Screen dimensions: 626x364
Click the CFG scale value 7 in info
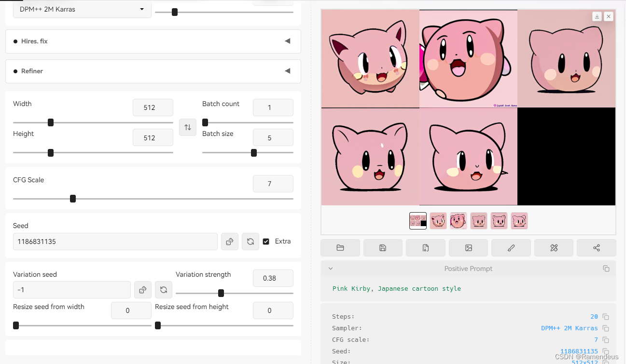pos(596,340)
